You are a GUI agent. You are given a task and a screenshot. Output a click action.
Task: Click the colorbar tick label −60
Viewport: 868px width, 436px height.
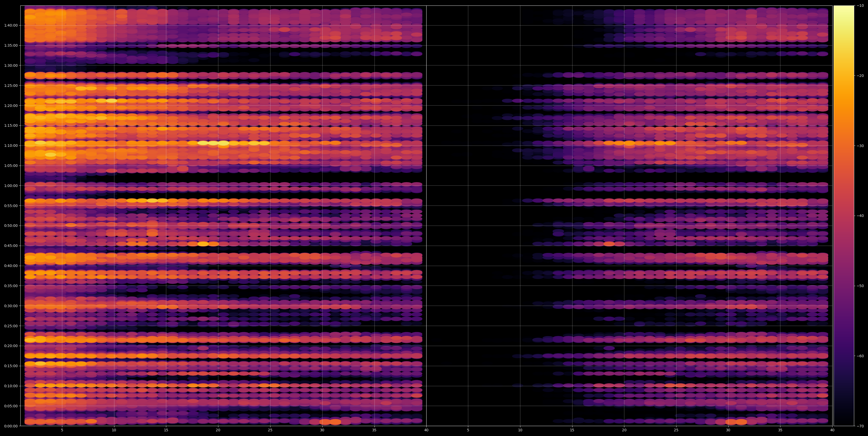860,356
